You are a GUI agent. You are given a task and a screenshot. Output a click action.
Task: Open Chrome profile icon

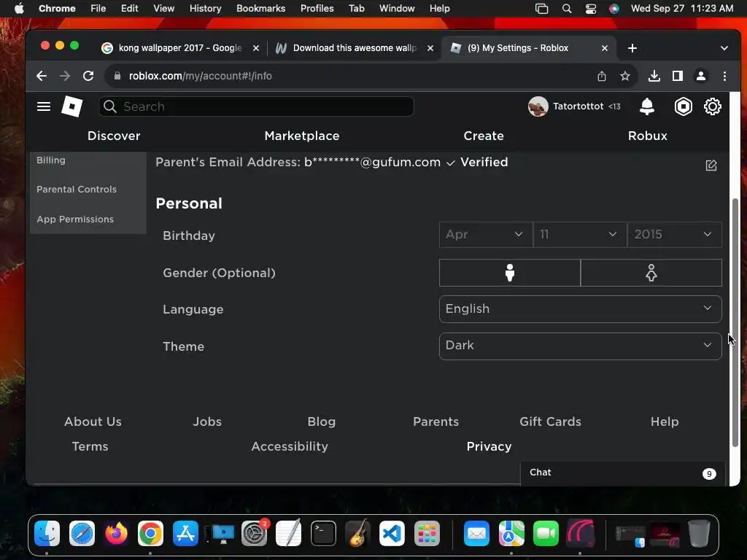pyautogui.click(x=701, y=76)
